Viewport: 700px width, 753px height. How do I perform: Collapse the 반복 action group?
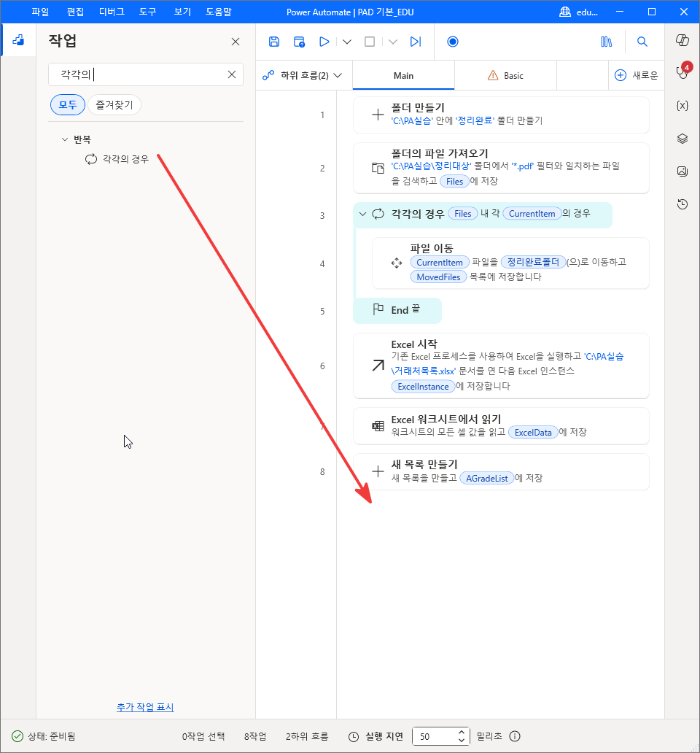click(65, 139)
